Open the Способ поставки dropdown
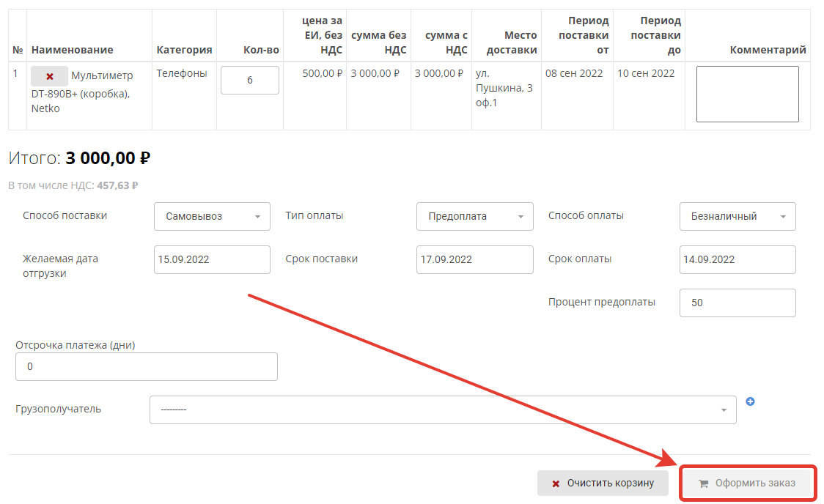Viewport: 824px width, 504px height. tap(212, 217)
